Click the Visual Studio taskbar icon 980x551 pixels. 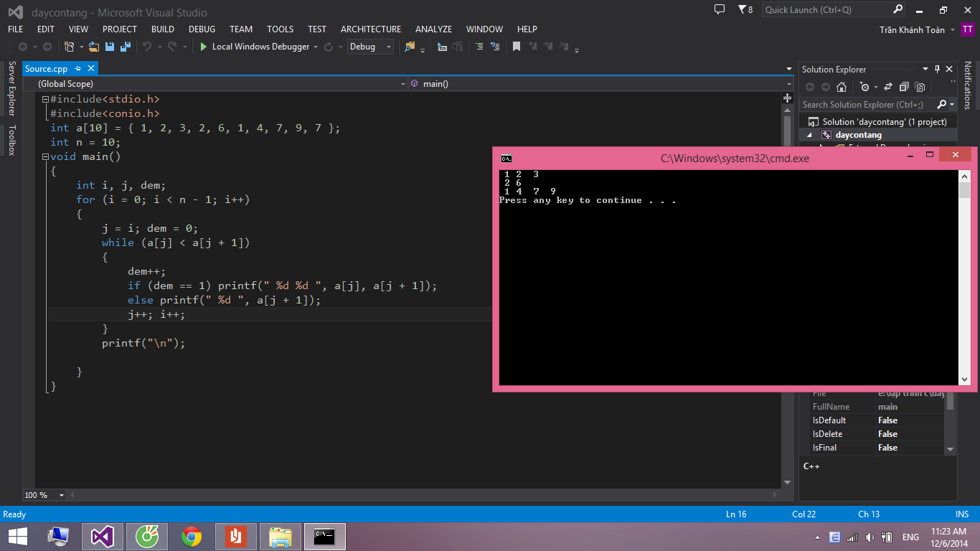click(x=103, y=536)
